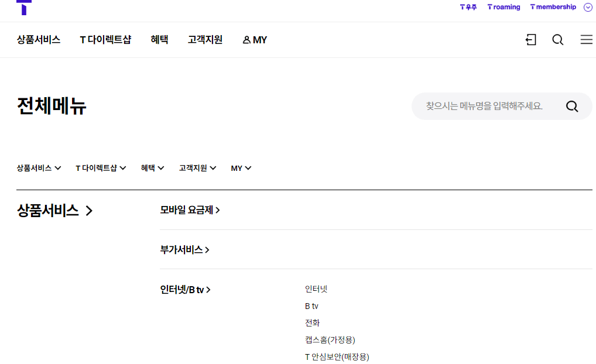Expand MY filter dropdown
The height and width of the screenshot is (364, 596).
click(241, 168)
